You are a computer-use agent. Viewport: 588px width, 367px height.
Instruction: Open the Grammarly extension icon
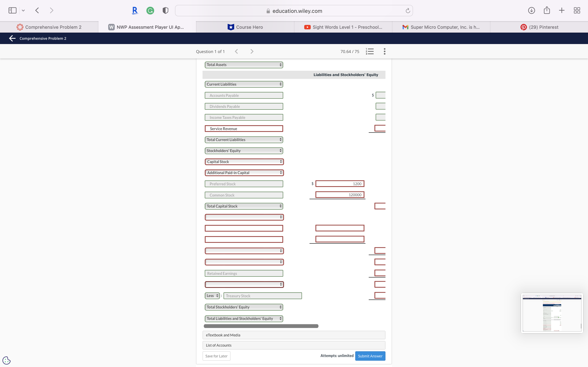point(150,10)
